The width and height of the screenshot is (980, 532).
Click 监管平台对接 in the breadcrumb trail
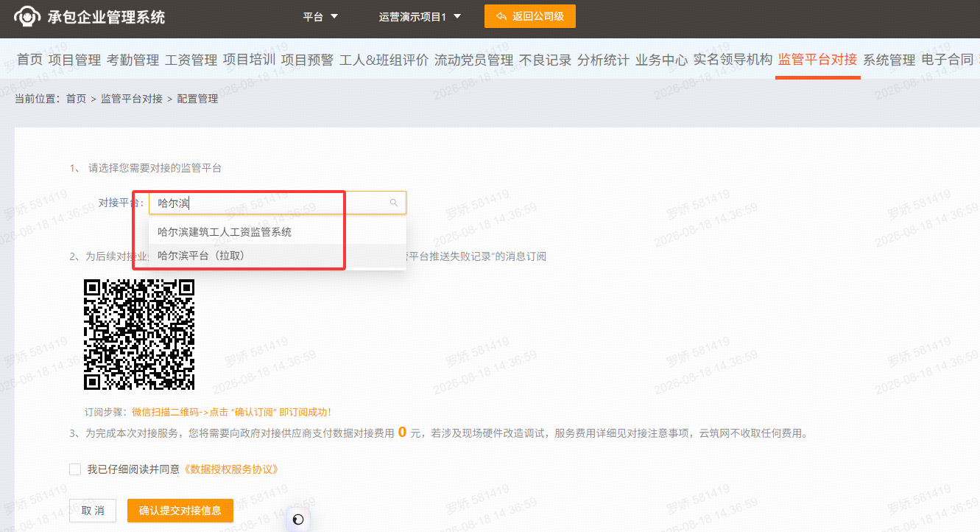coord(132,99)
